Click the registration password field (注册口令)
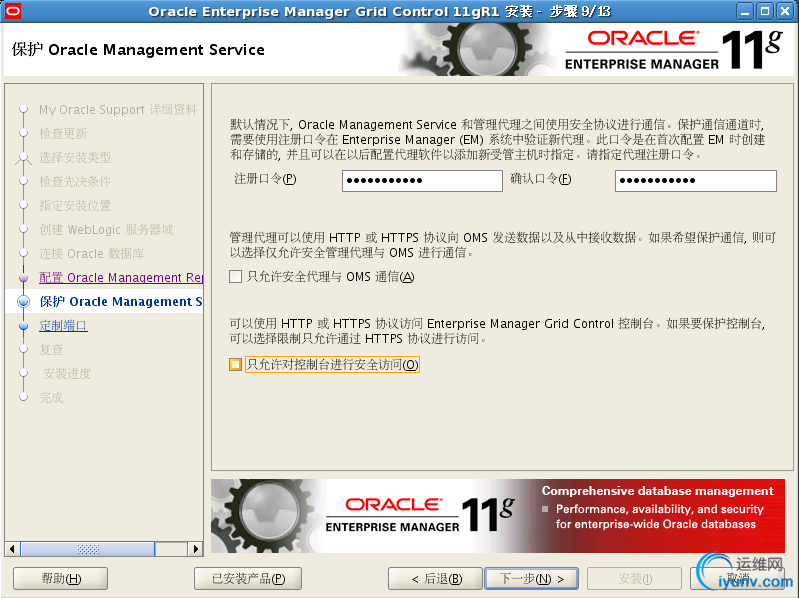This screenshot has width=799, height=598. tap(422, 181)
